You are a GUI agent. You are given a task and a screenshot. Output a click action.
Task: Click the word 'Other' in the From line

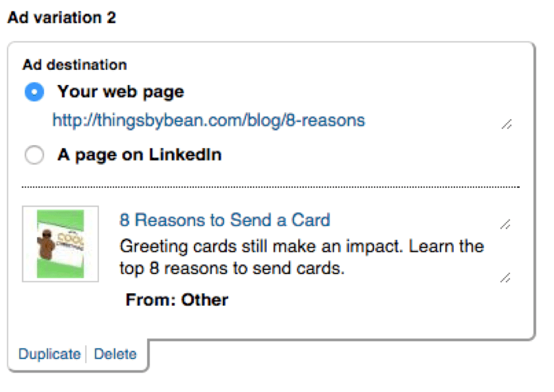pyautogui.click(x=204, y=300)
